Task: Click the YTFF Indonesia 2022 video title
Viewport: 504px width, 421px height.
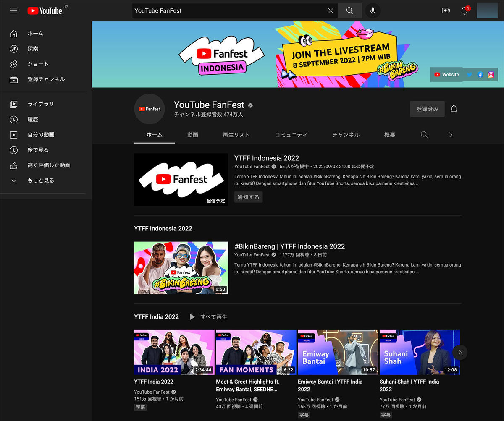Action: (267, 158)
